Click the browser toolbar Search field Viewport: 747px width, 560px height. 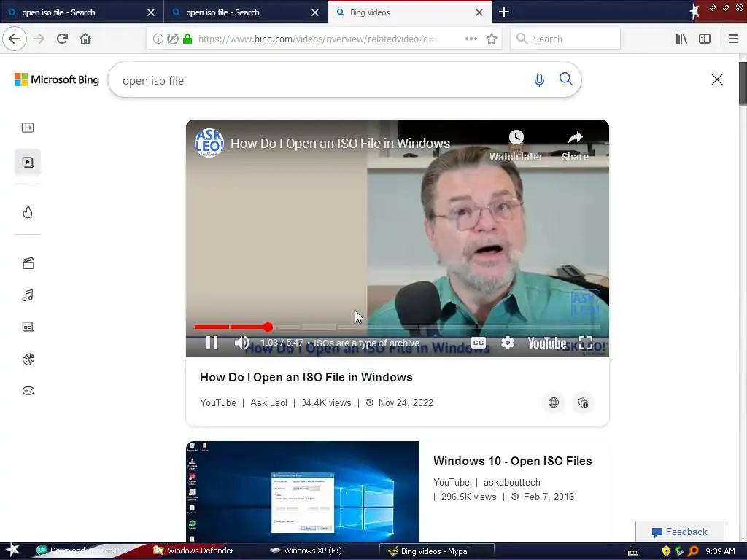point(565,39)
